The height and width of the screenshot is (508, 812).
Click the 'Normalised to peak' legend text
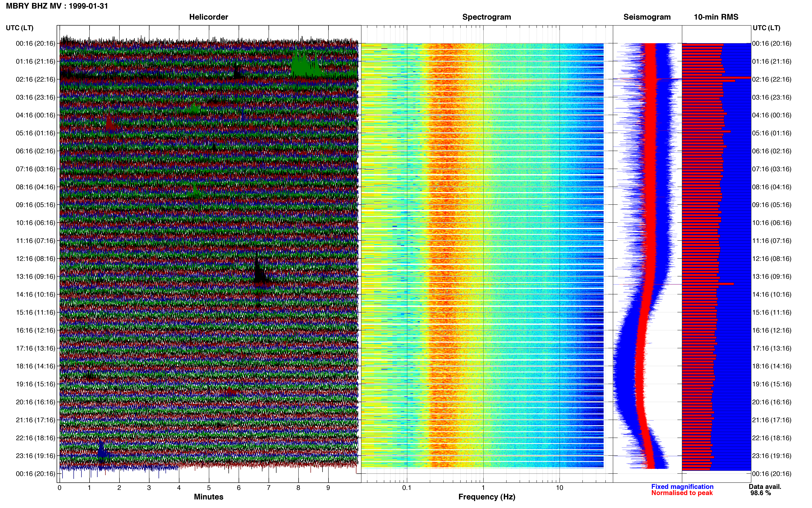coord(682,493)
